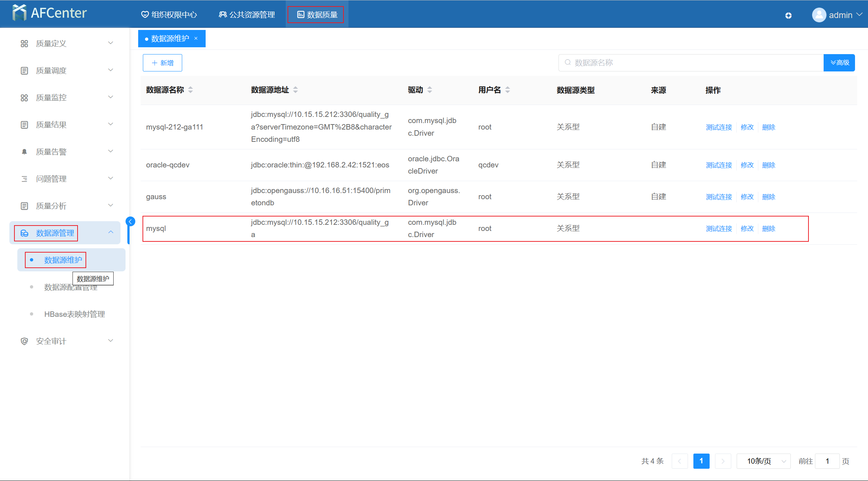Click the 新增 button
Image resolution: width=868 pixels, height=481 pixels.
click(162, 63)
